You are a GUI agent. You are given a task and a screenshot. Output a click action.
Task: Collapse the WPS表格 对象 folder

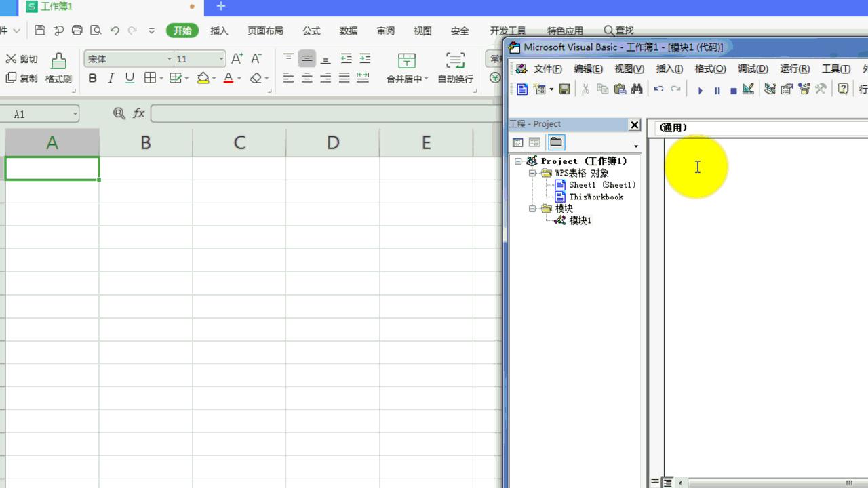tap(532, 173)
